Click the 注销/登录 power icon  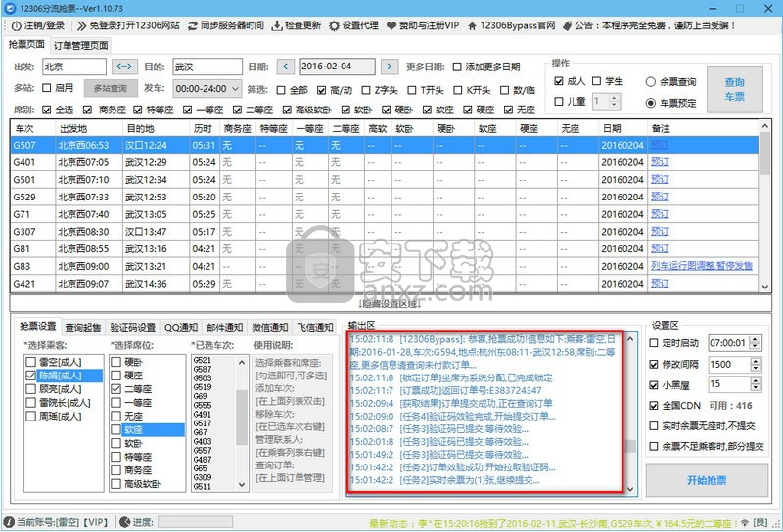point(16,25)
